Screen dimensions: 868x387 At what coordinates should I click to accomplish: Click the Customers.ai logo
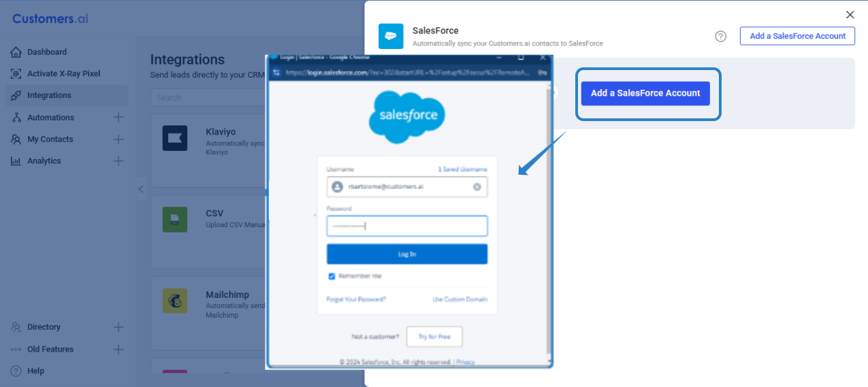click(x=50, y=18)
